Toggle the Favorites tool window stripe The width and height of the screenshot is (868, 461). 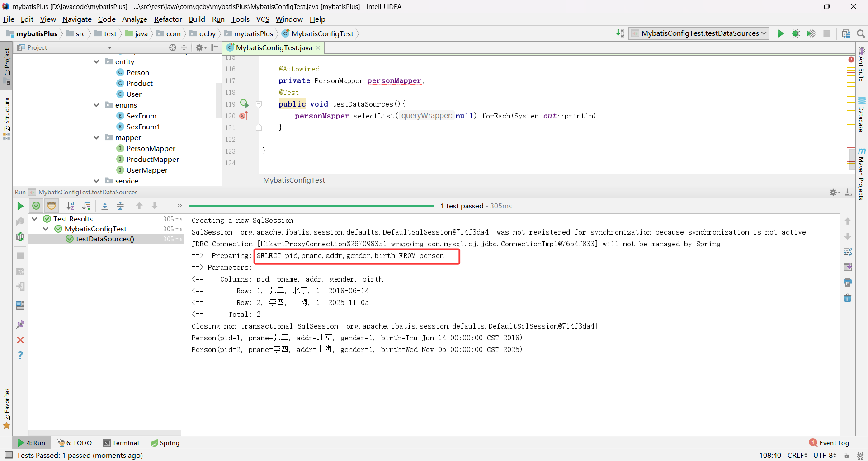tap(6, 409)
